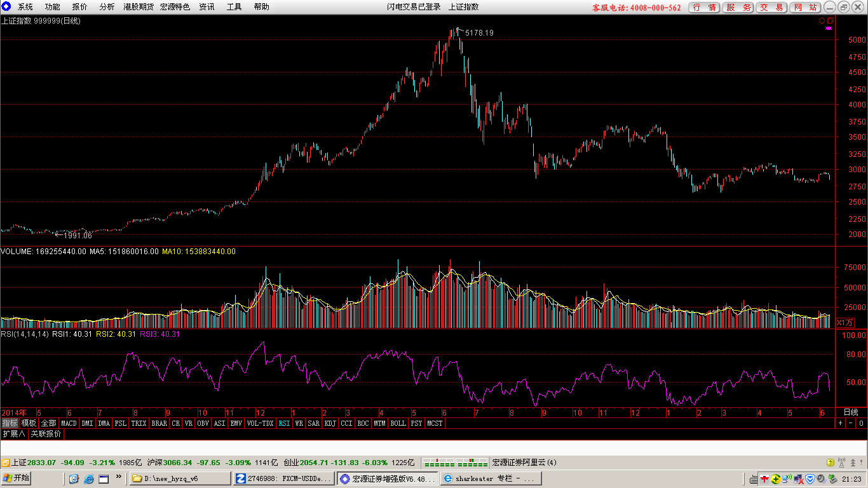Switch to the MCST indicator
This screenshot has height=488, width=868.
pyautogui.click(x=435, y=423)
